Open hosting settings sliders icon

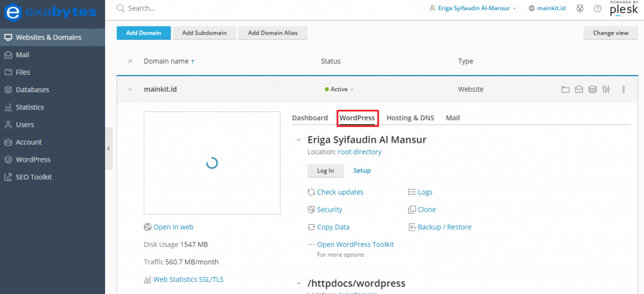(x=606, y=89)
